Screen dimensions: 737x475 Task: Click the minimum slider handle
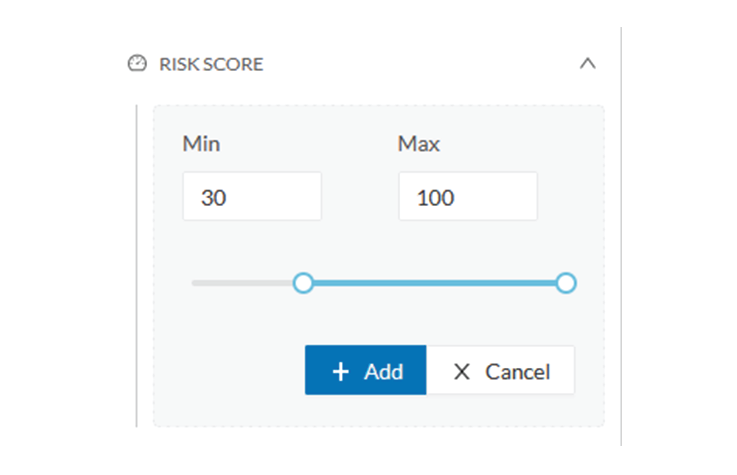coord(303,283)
